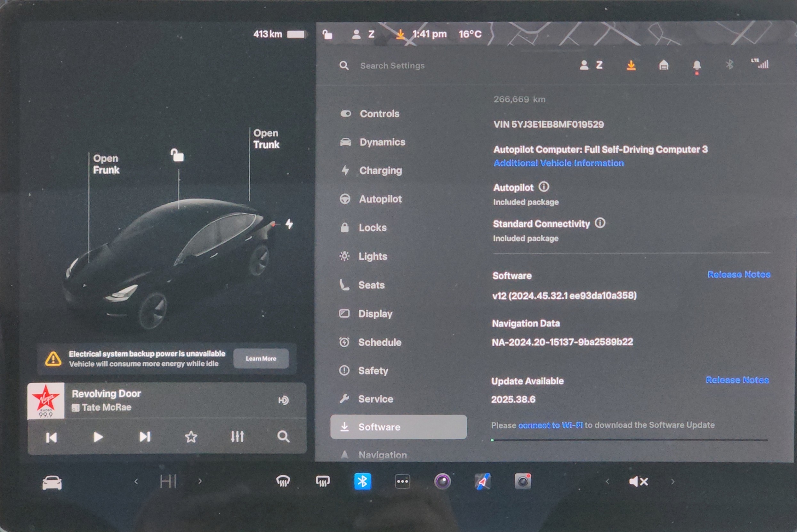Viewport: 797px width, 532px height.
Task: Open the Autopilot settings menu item
Action: [380, 199]
